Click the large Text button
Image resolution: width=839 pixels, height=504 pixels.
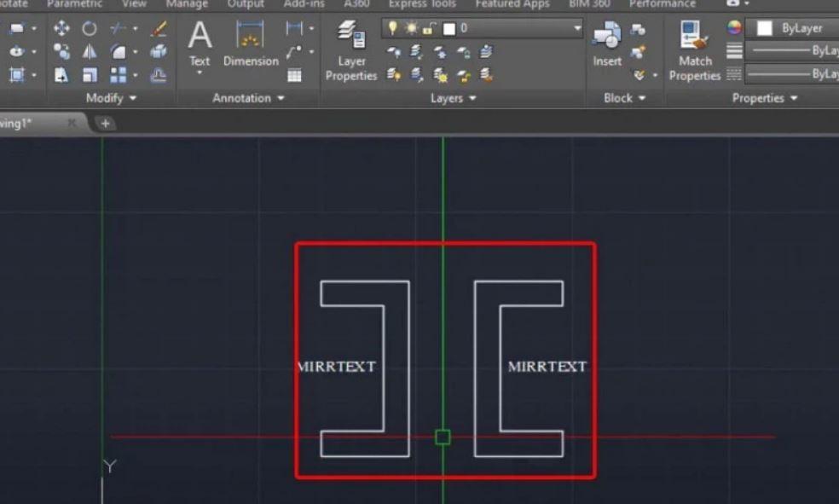coord(200,43)
